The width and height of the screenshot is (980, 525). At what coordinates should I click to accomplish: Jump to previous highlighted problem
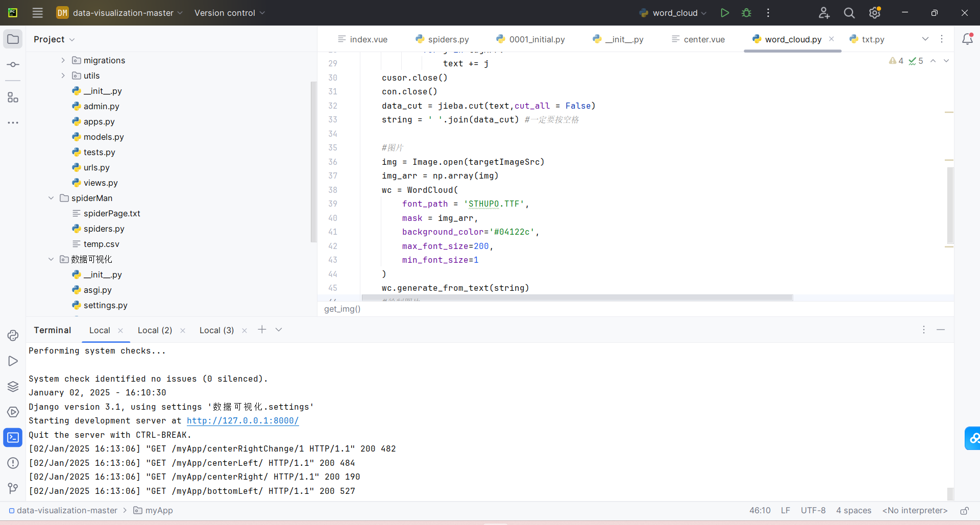(x=933, y=61)
